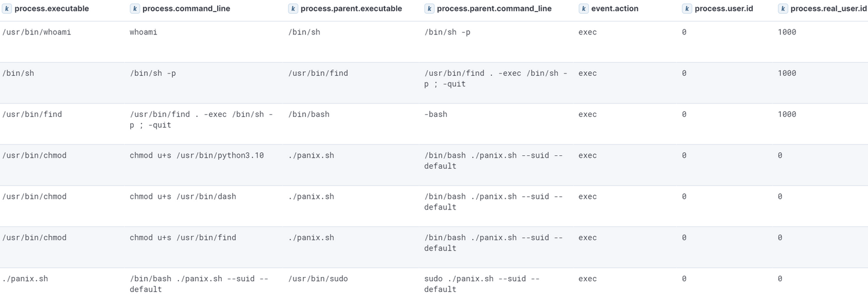Click the chmod u+s /usr/bin/python3.10 command cell
Viewport: 868px width, 298px height.
pyautogui.click(x=197, y=155)
